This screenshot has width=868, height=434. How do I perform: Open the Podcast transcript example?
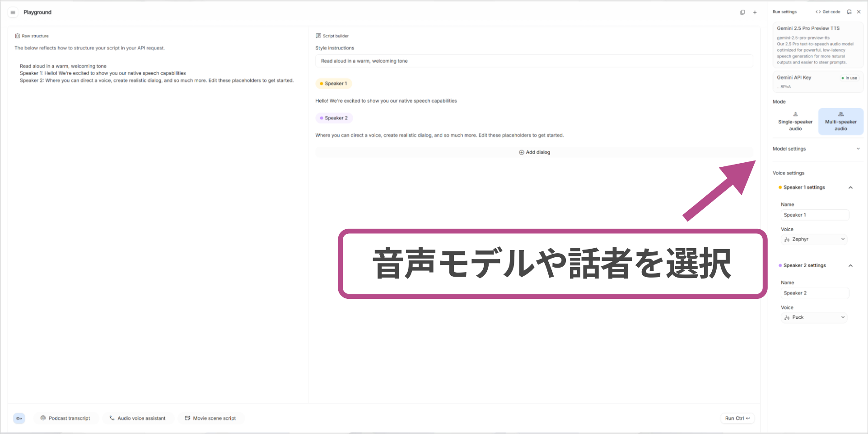[x=66, y=418]
